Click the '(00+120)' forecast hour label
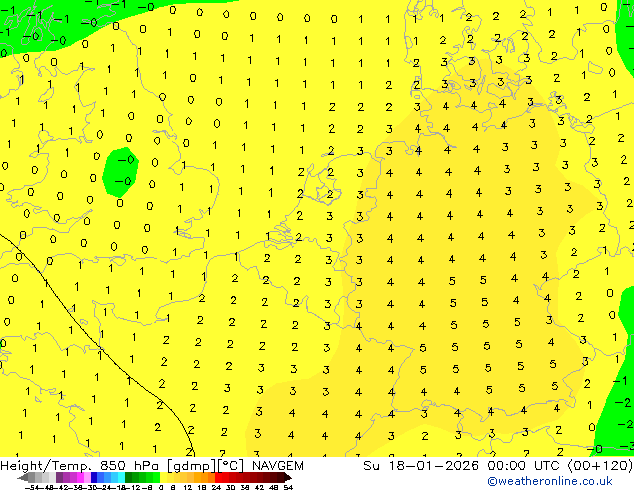This screenshot has height=490, width=634. pyautogui.click(x=600, y=466)
